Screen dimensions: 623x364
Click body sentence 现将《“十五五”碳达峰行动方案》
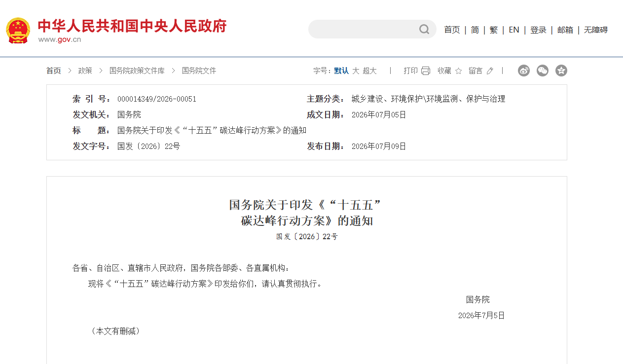(206, 284)
